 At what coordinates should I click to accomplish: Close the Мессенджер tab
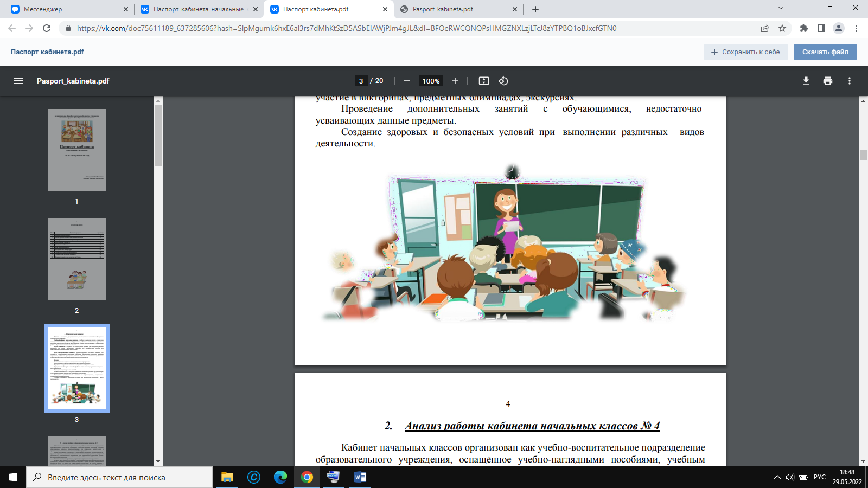pos(126,9)
